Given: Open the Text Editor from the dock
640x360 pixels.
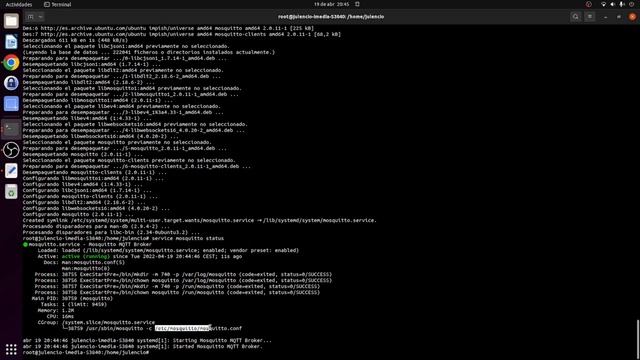Looking at the screenshot, I should coord(11,171).
